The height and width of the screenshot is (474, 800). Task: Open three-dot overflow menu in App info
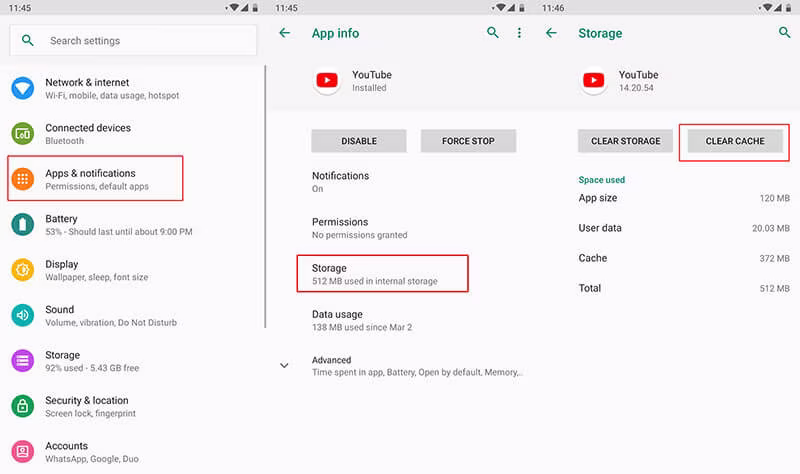click(519, 33)
